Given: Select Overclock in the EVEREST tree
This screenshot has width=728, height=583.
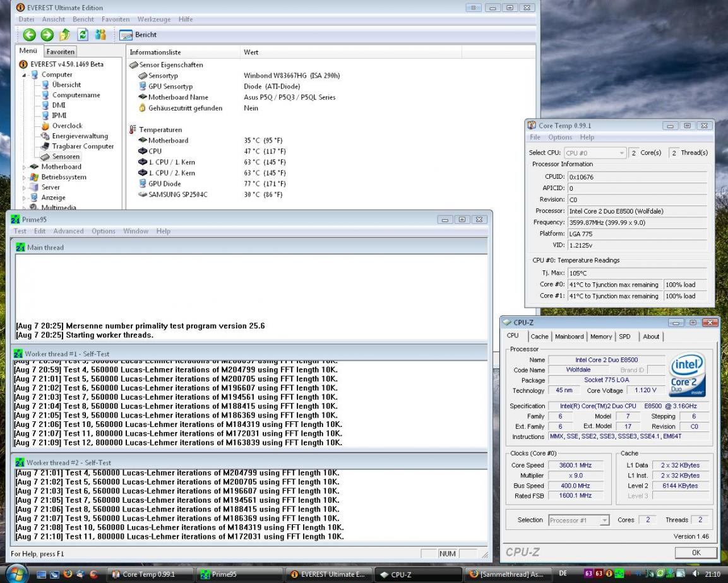Looking at the screenshot, I should pyautogui.click(x=67, y=126).
